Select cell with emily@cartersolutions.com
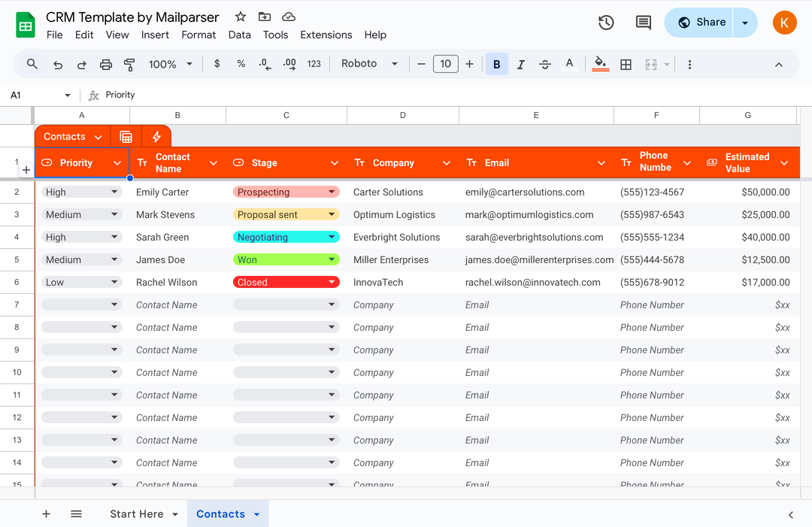The width and height of the screenshot is (812, 527). pyautogui.click(x=536, y=192)
